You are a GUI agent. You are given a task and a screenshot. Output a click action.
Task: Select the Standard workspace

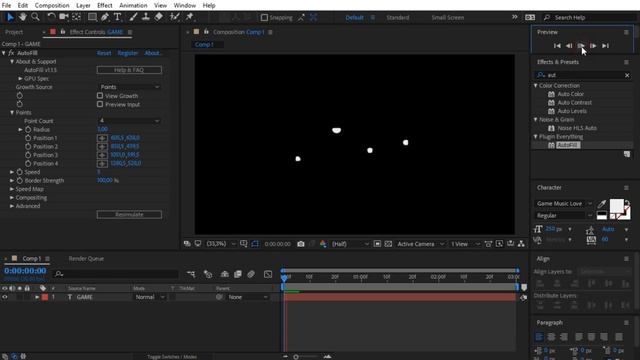pos(398,18)
